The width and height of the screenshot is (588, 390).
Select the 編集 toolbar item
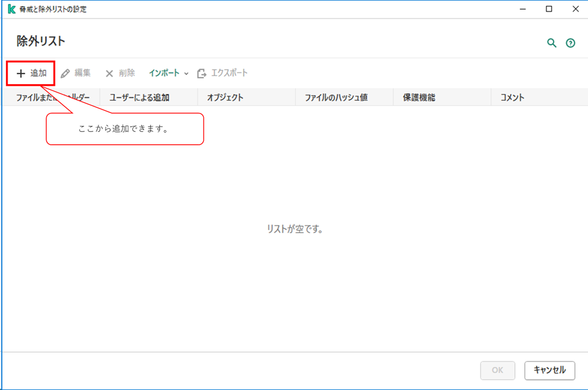(82, 73)
